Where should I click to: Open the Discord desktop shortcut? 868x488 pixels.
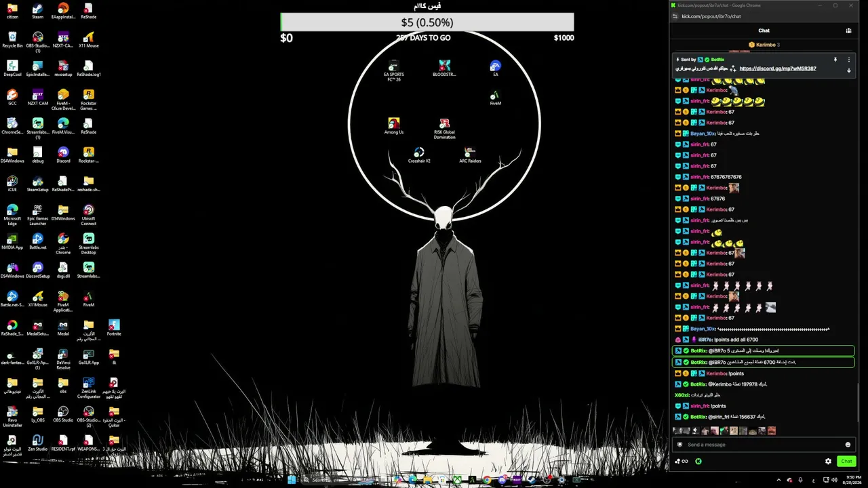click(63, 155)
